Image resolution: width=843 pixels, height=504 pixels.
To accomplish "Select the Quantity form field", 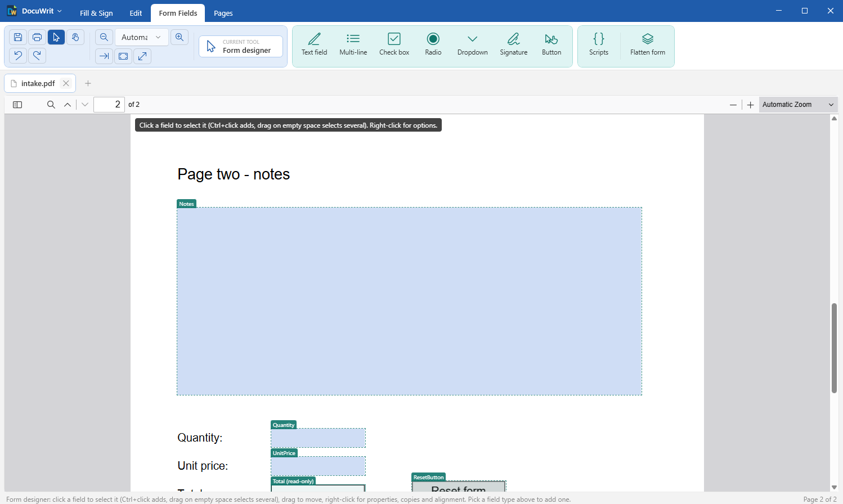I will click(x=318, y=438).
